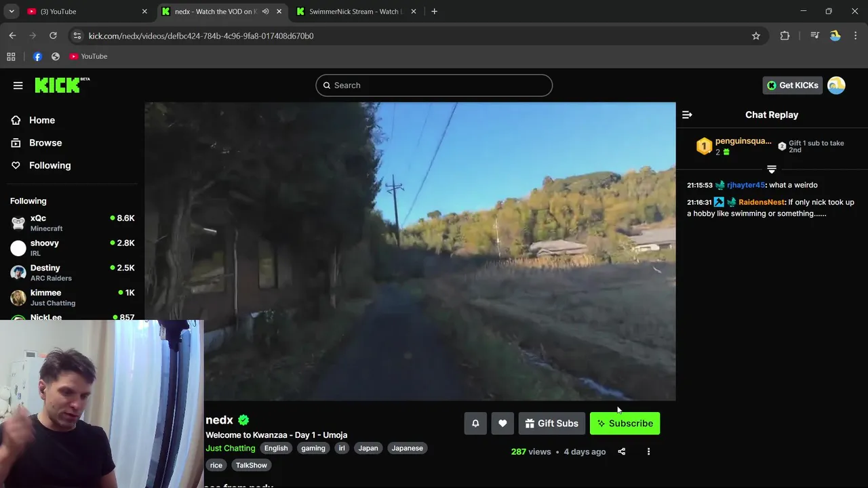Open the three-dot more options menu
This screenshot has width=868, height=488.
pyautogui.click(x=648, y=451)
